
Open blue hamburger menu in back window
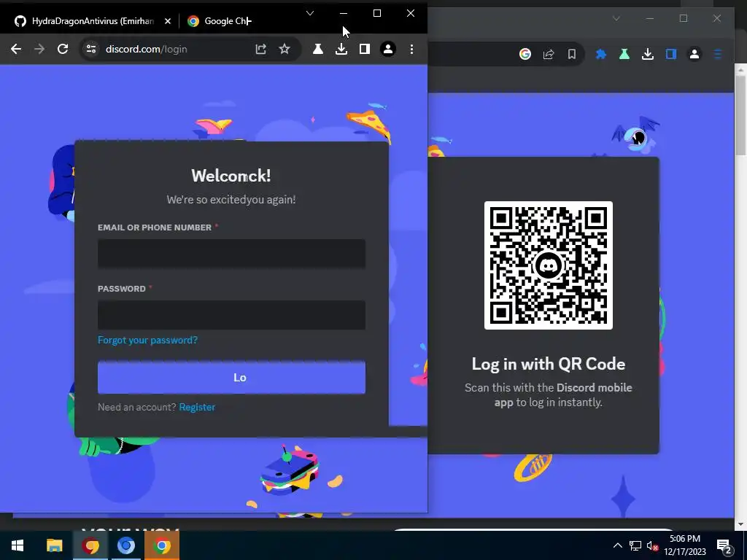tap(718, 54)
